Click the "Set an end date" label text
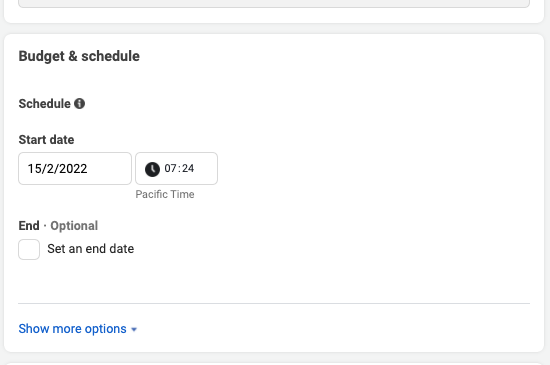The height and width of the screenshot is (365, 550). click(x=90, y=249)
